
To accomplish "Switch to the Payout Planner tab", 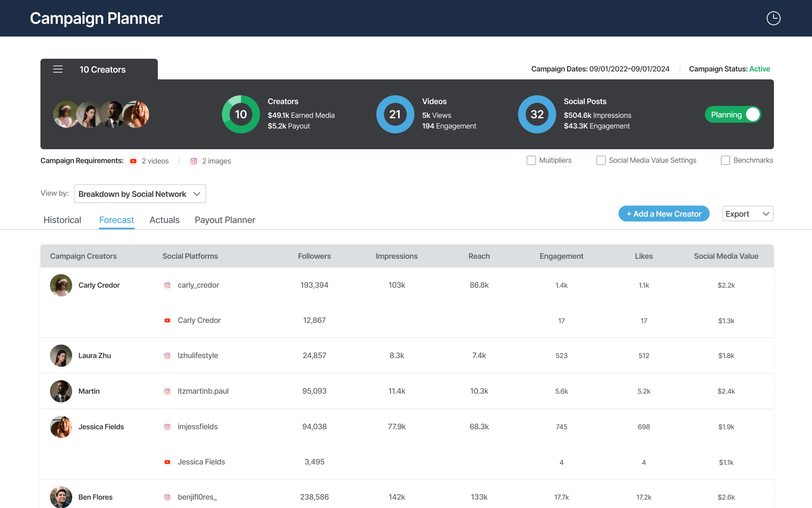I will point(225,219).
